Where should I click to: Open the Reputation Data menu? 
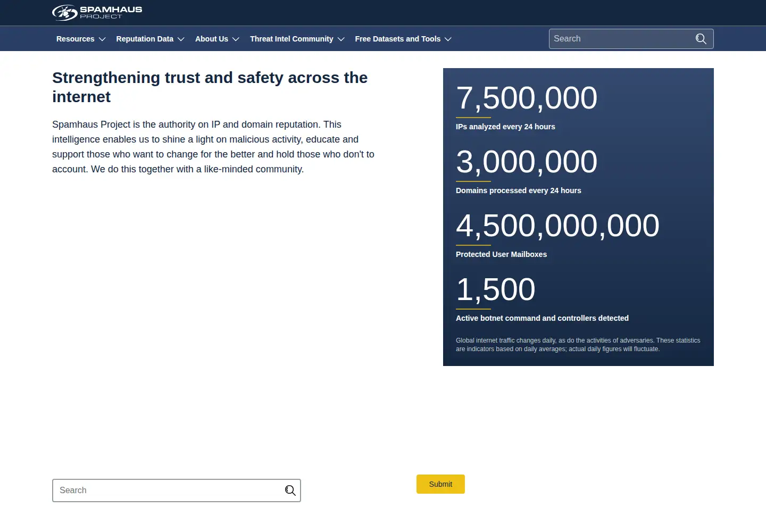point(151,39)
